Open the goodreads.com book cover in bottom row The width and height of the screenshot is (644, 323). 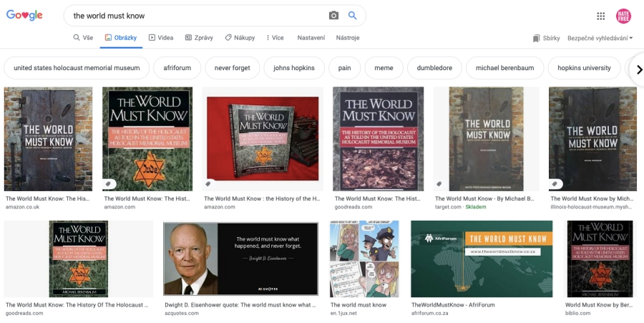point(79,259)
